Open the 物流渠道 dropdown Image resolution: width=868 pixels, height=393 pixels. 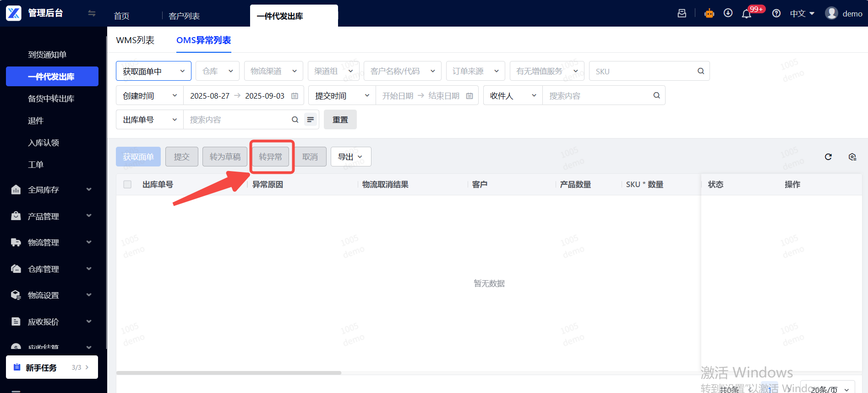[273, 71]
